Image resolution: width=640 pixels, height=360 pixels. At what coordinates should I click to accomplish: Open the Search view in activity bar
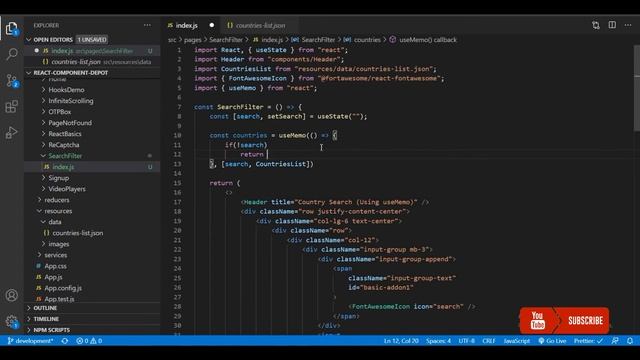click(12, 54)
